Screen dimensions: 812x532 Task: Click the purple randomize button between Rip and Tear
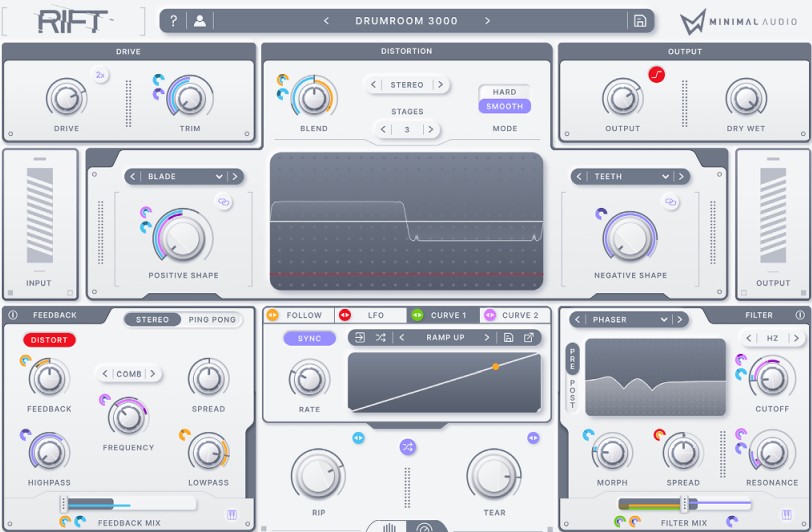pyautogui.click(x=408, y=447)
